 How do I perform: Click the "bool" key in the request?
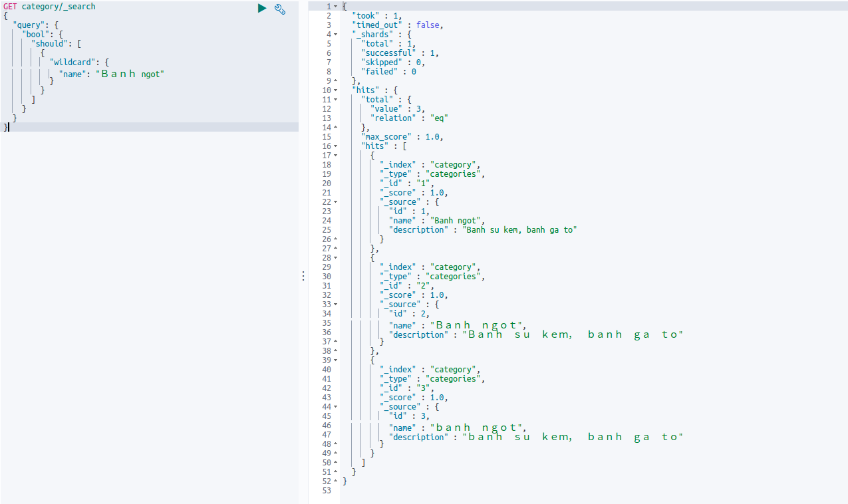point(35,35)
